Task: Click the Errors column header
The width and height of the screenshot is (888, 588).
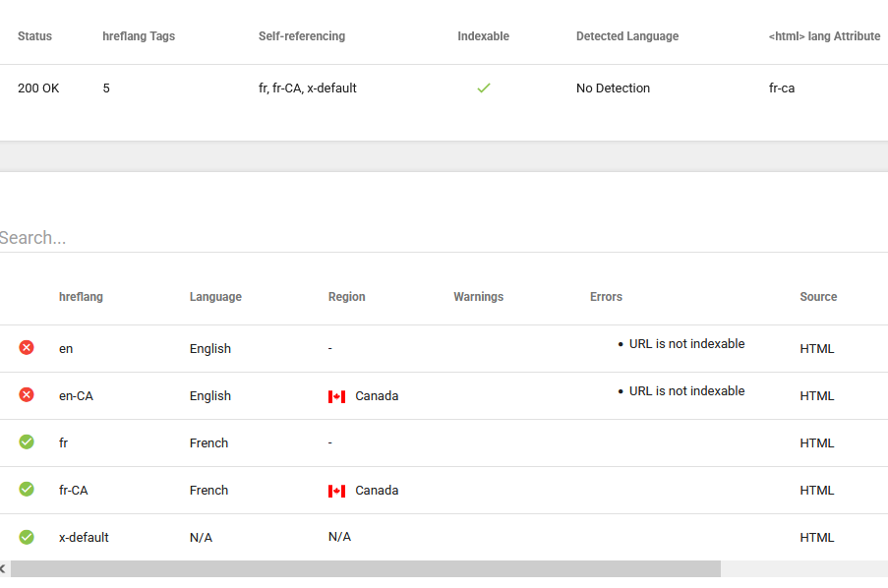Action: (x=606, y=297)
